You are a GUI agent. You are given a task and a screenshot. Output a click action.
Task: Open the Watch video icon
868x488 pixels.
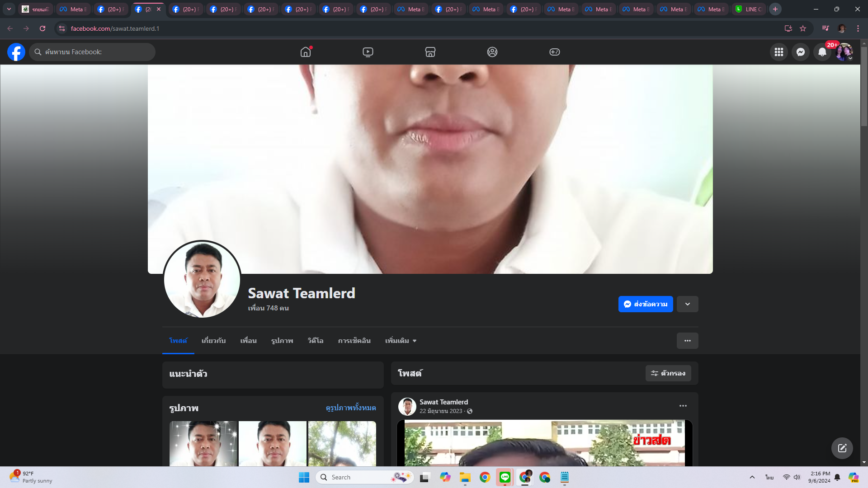click(368, 52)
